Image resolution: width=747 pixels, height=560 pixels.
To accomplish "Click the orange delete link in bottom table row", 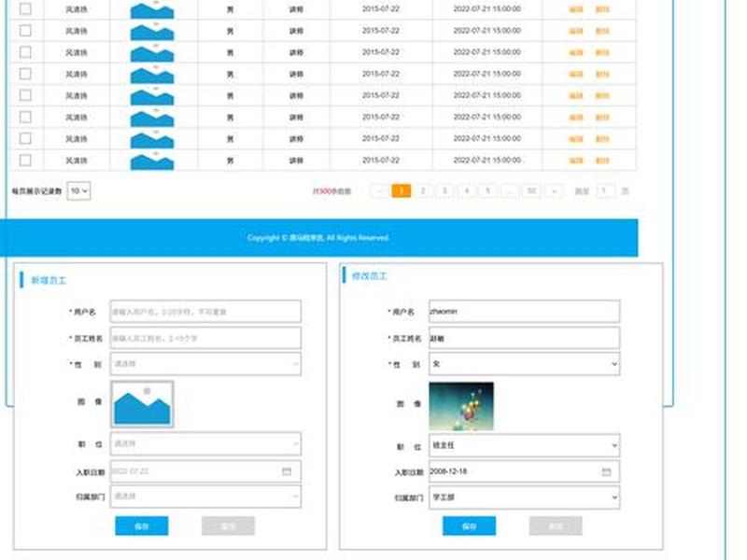I will pos(602,161).
